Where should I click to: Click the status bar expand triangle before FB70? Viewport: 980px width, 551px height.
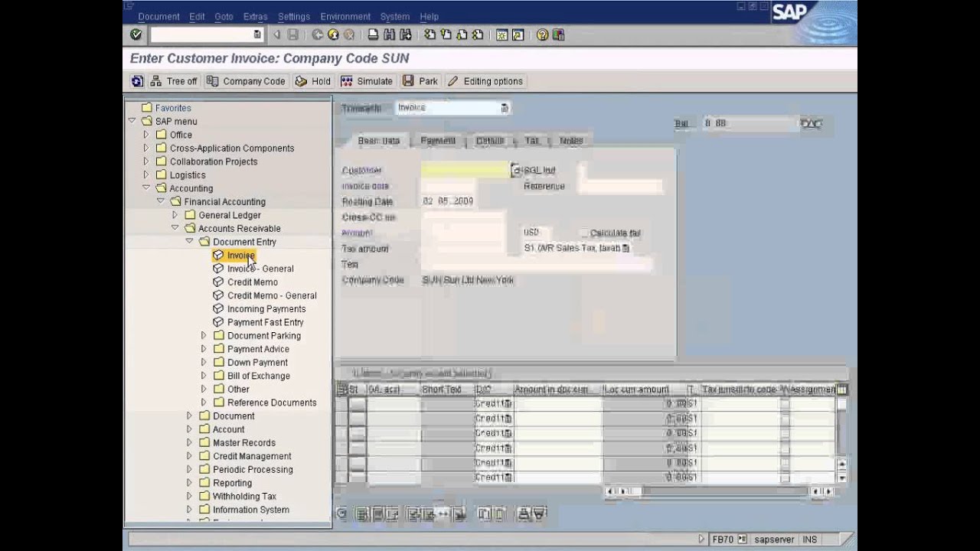[702, 540]
